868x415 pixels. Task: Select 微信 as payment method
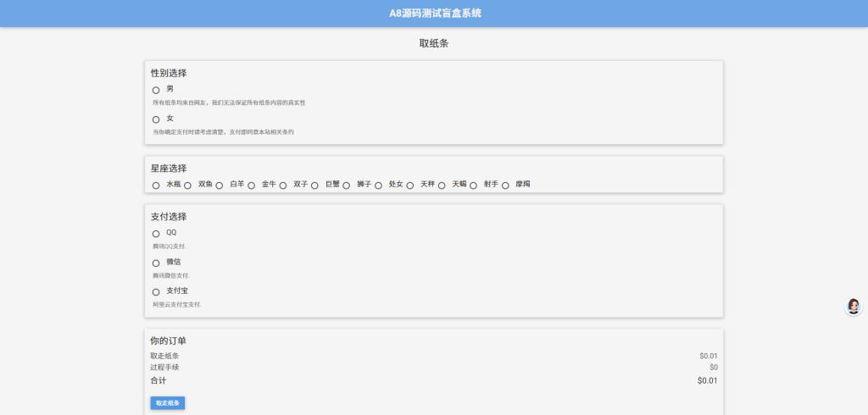coord(156,263)
